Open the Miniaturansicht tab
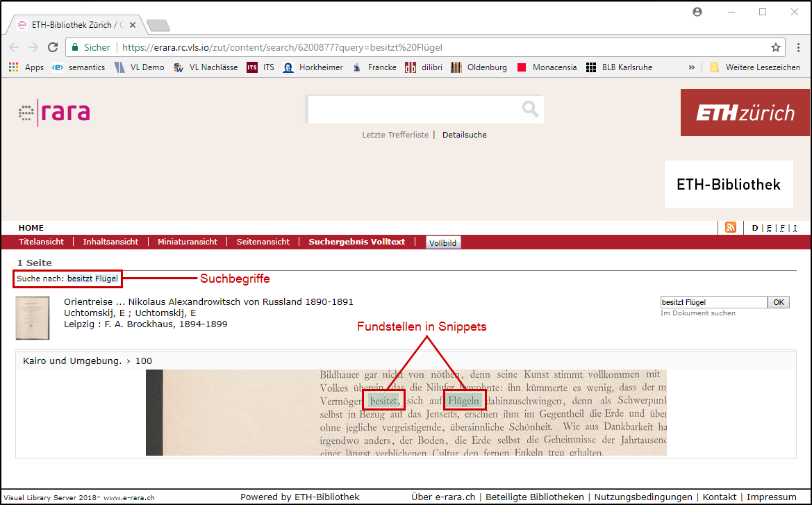Viewport: 812px width, 505px height. point(188,242)
